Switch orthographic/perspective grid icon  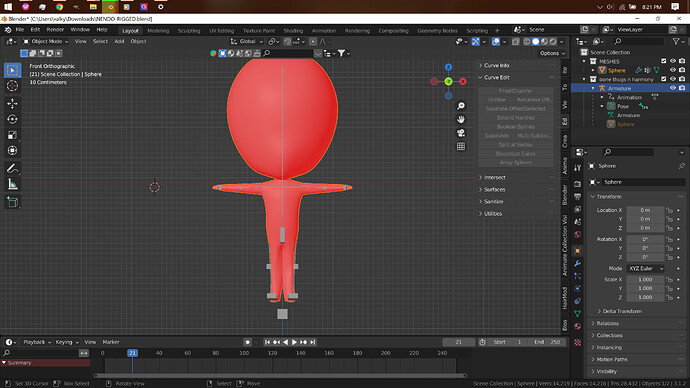(461, 146)
